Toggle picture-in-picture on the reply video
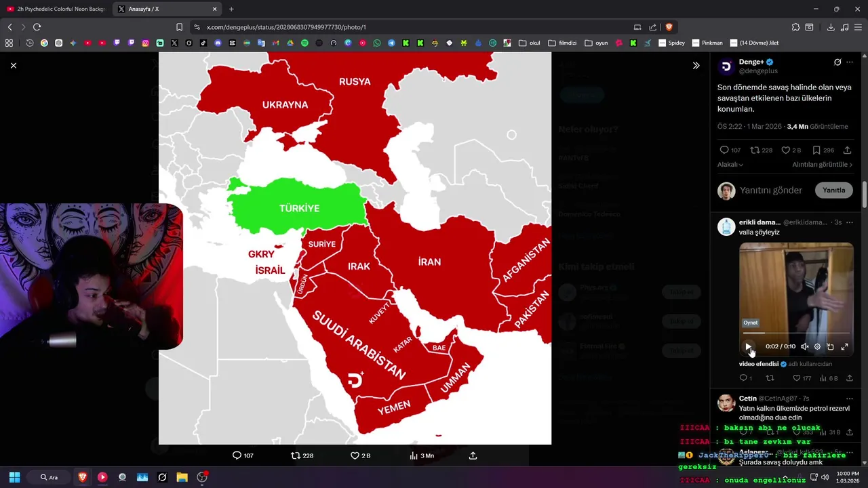 click(830, 346)
